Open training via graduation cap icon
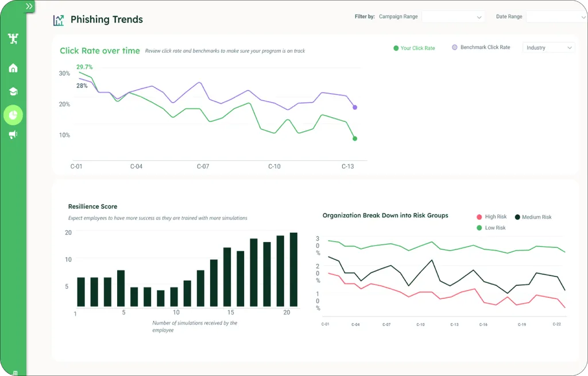The image size is (588, 376). pyautogui.click(x=13, y=91)
